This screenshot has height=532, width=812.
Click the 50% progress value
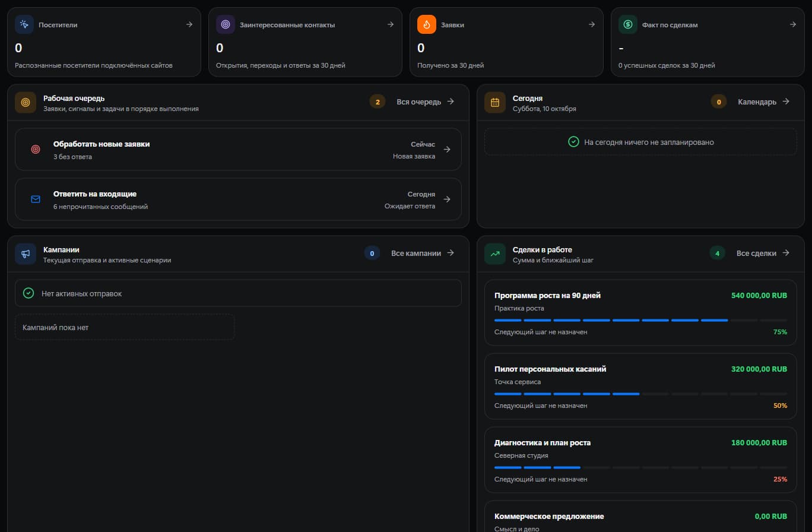(780, 406)
